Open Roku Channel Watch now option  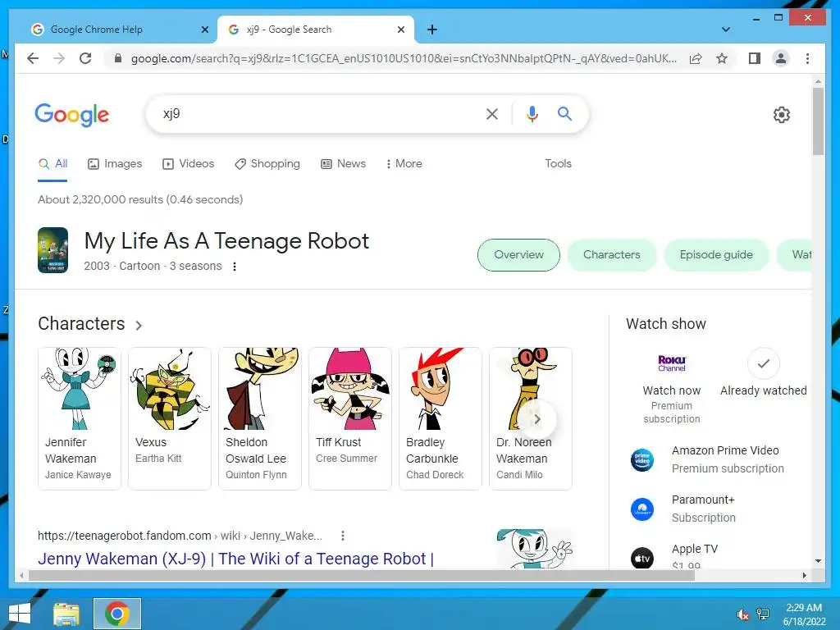click(672, 388)
